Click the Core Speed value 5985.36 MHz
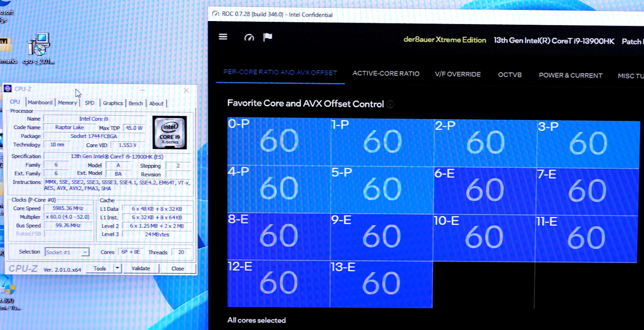 [x=68, y=208]
